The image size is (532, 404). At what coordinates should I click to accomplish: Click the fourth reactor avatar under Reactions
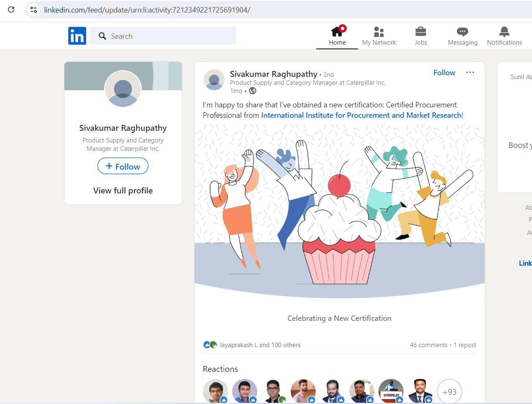pyautogui.click(x=303, y=391)
